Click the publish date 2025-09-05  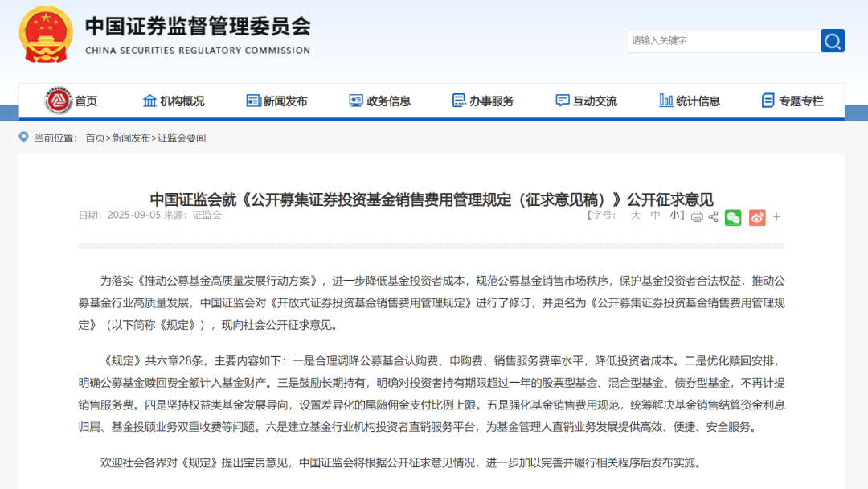(134, 215)
